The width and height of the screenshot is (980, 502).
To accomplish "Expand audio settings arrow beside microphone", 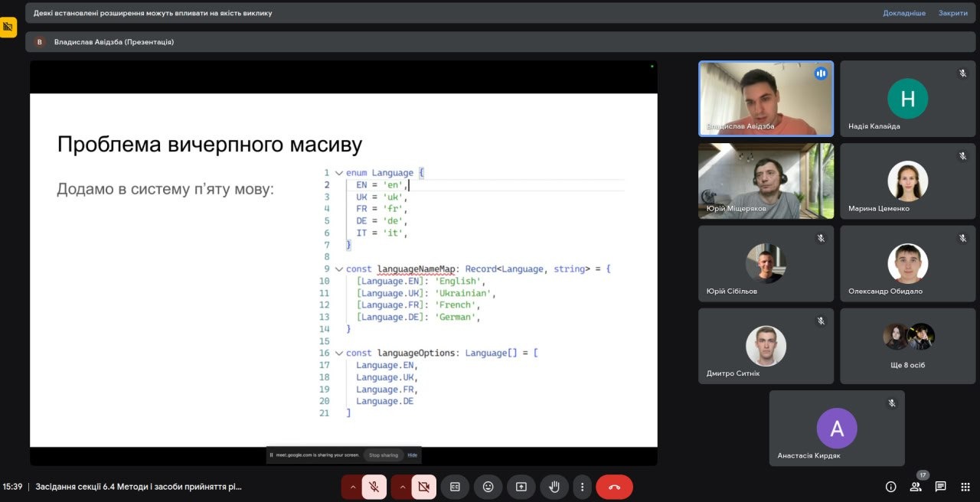I will (352, 487).
